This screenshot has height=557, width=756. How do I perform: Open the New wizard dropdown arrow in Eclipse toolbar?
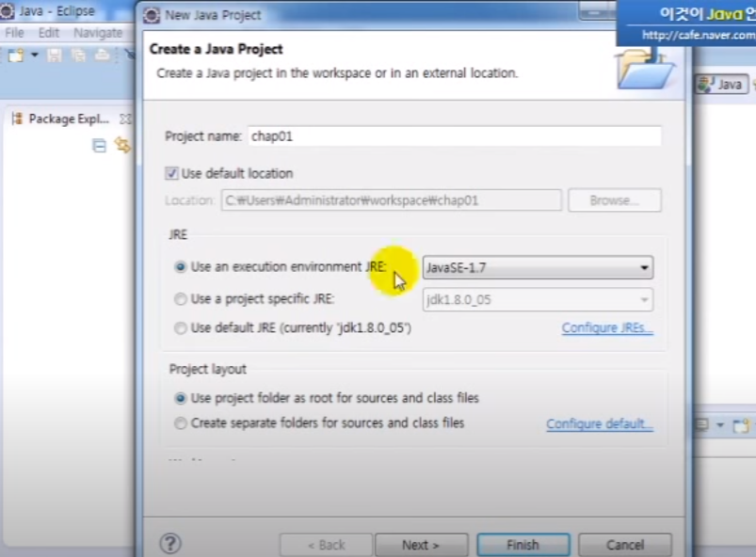click(34, 55)
